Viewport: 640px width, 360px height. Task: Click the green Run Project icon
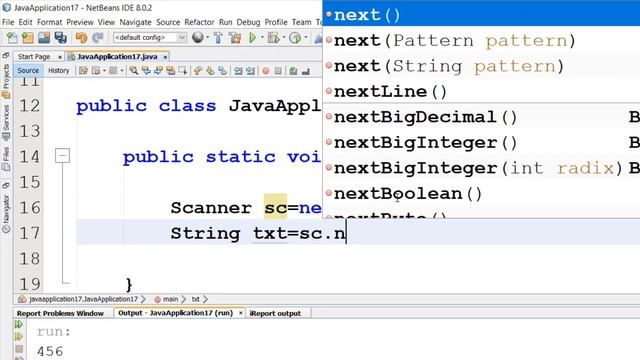click(252, 38)
